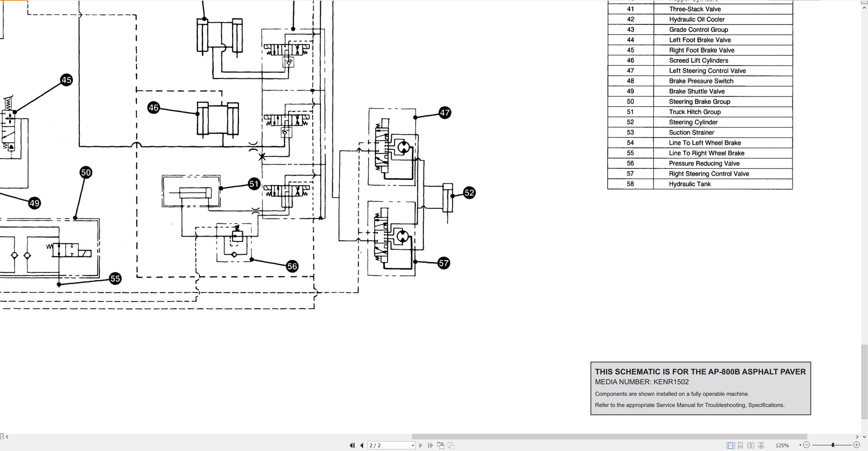Click the zoom out minus button
This screenshot has height=451, width=868.
(x=807, y=445)
